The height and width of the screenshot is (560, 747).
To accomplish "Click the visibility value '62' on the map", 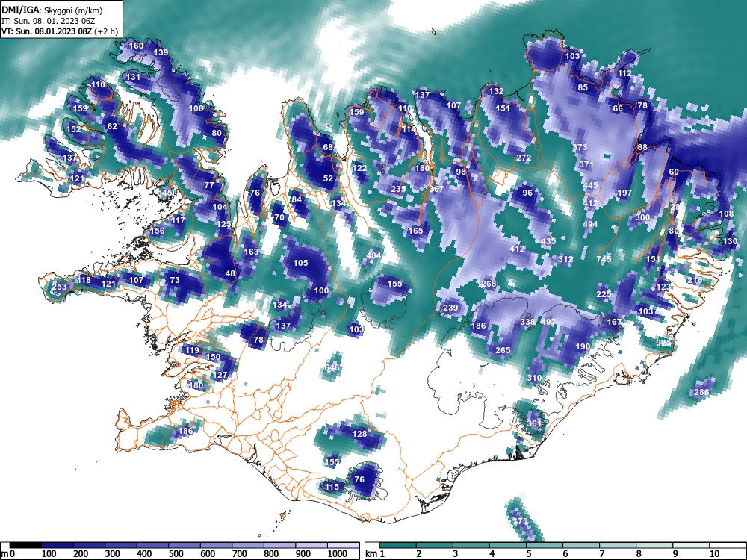I will click(x=112, y=126).
